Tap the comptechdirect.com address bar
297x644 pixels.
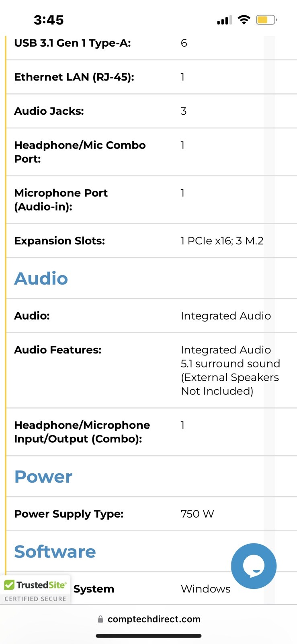point(149,619)
